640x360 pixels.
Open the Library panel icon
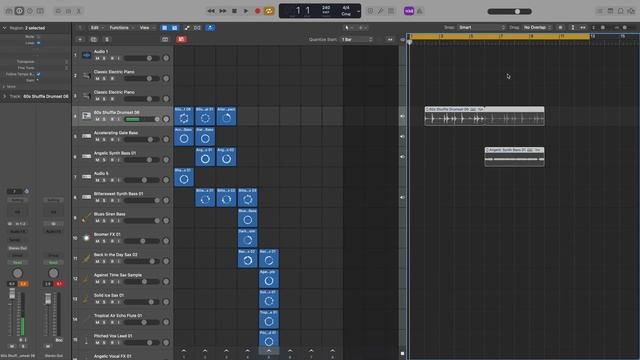click(9, 11)
